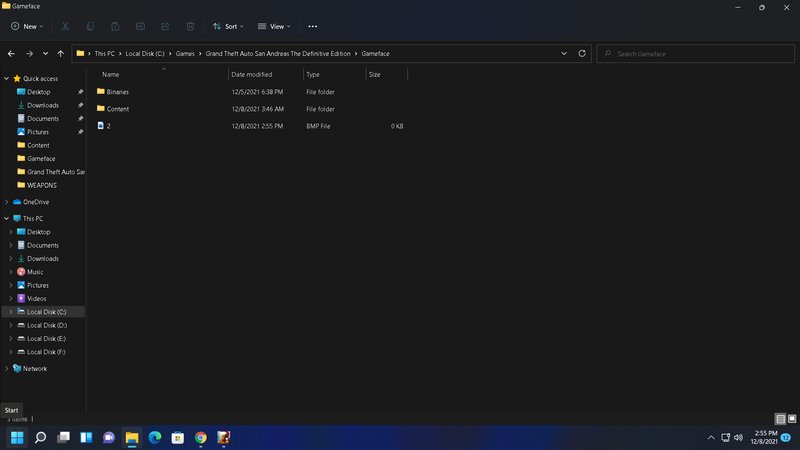Image resolution: width=800 pixels, height=450 pixels.
Task: Go back with the left arrow
Action: point(11,54)
